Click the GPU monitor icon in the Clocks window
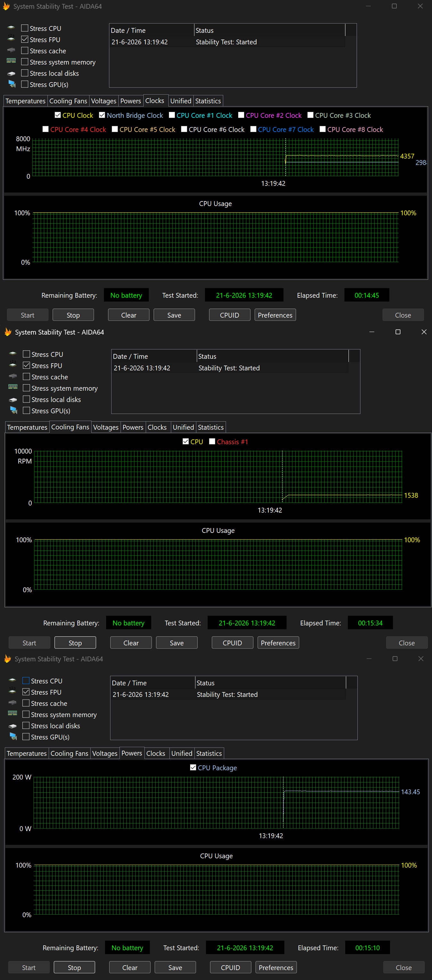The height and width of the screenshot is (980, 432). (12, 84)
